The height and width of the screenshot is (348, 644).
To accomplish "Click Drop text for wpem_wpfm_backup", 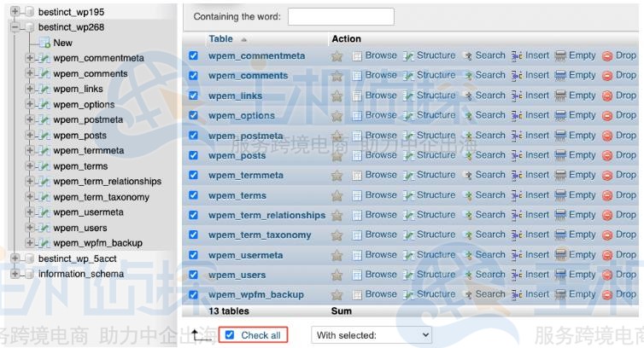I will (626, 294).
